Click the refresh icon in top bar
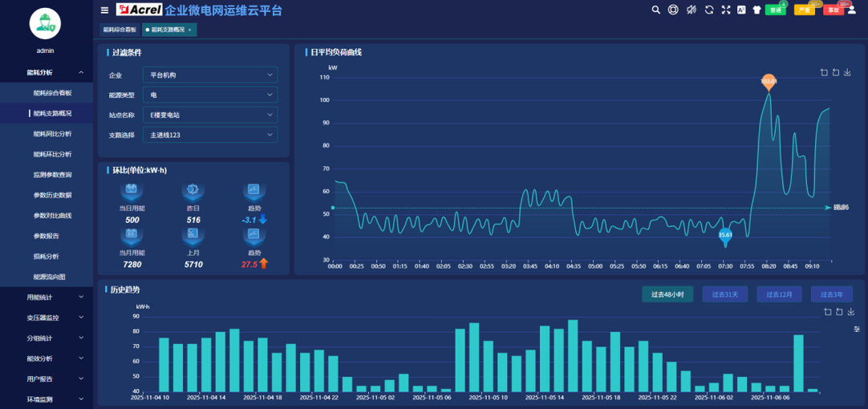Viewport: 868px width, 409px height. (709, 10)
